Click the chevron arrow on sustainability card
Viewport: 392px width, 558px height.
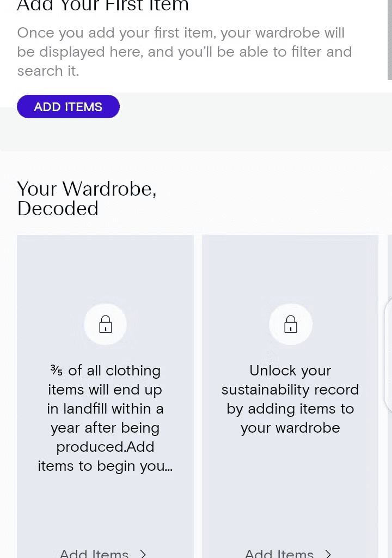(328, 554)
